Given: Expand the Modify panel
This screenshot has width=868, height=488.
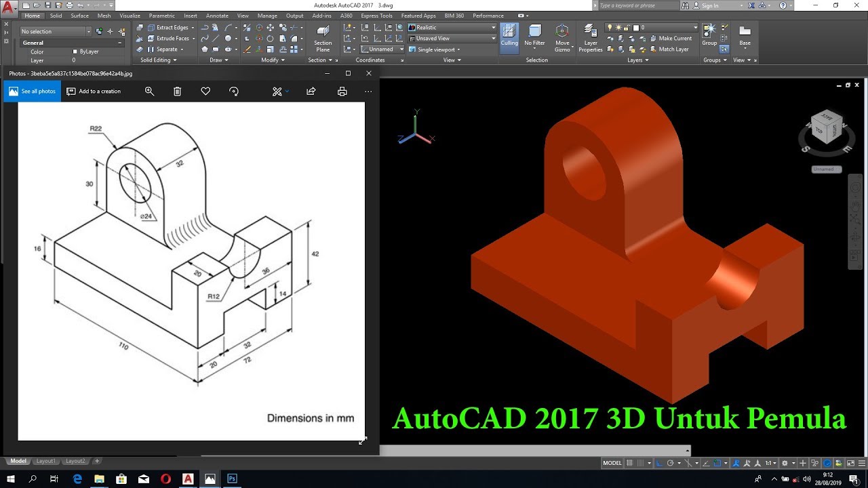Looking at the screenshot, I should click(x=273, y=60).
